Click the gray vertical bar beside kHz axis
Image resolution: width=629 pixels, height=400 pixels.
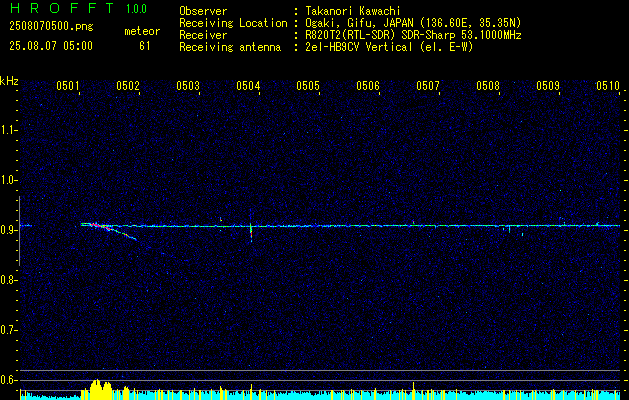click(19, 231)
